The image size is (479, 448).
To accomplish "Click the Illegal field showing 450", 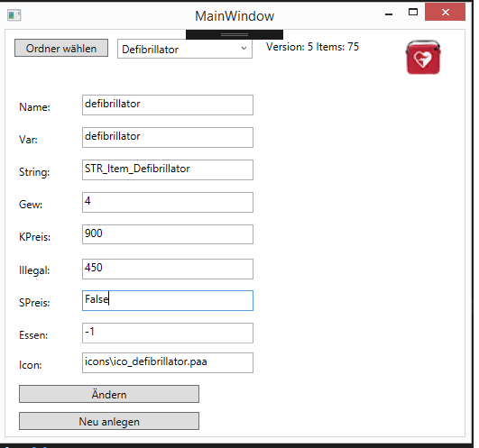I will 168,269.
